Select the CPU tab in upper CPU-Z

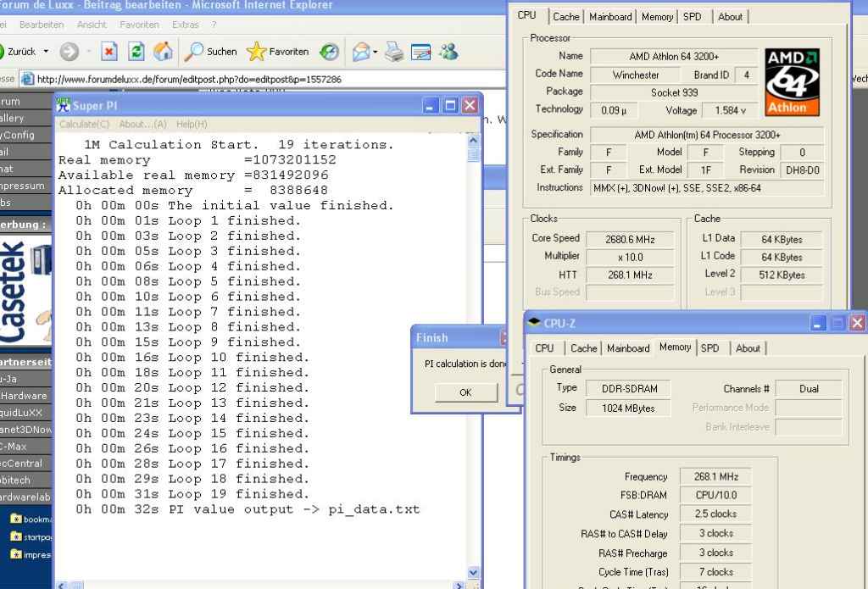pyautogui.click(x=526, y=15)
